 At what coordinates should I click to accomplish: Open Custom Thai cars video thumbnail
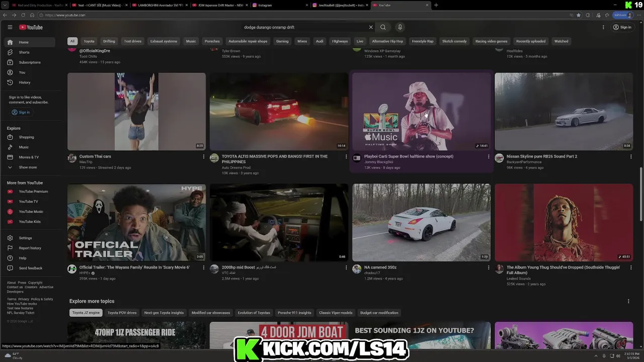(x=136, y=112)
